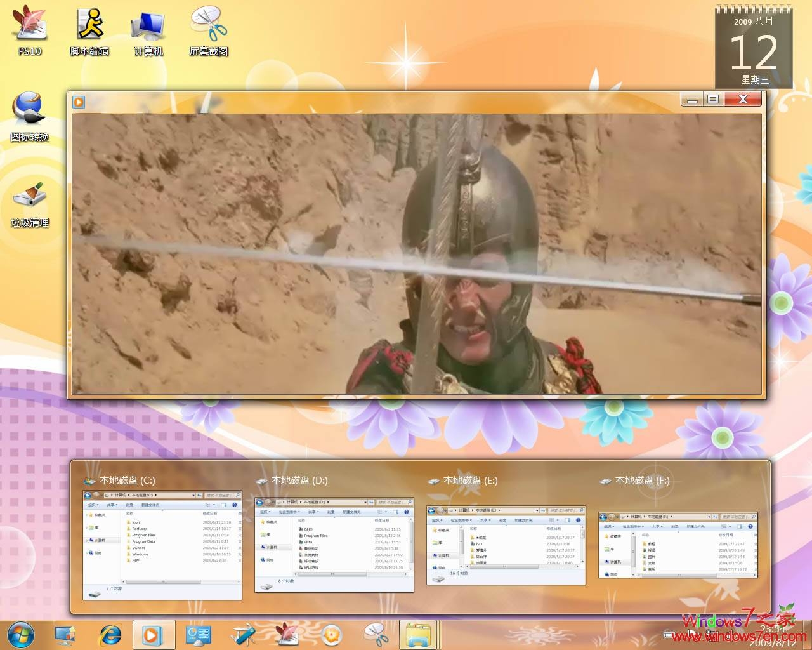The height and width of the screenshot is (650, 812).
Task: Click the blue Help icon in D: window
Action: [x=407, y=512]
